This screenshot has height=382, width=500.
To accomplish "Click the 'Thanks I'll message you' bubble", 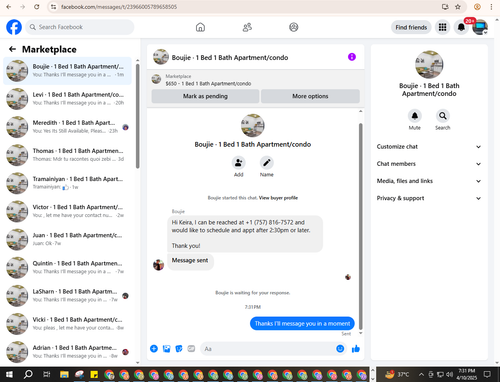I will point(302,323).
